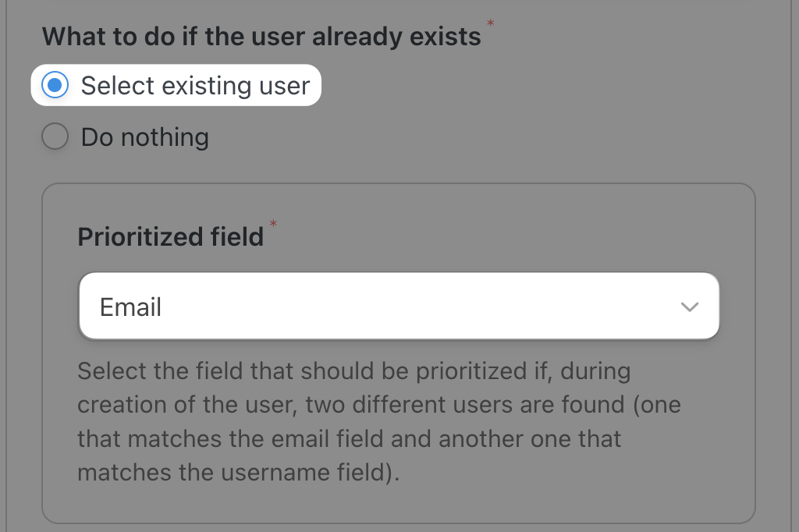Expand the Prioritized field dropdown chevron
Screen dimensions: 799x532
click(x=689, y=307)
